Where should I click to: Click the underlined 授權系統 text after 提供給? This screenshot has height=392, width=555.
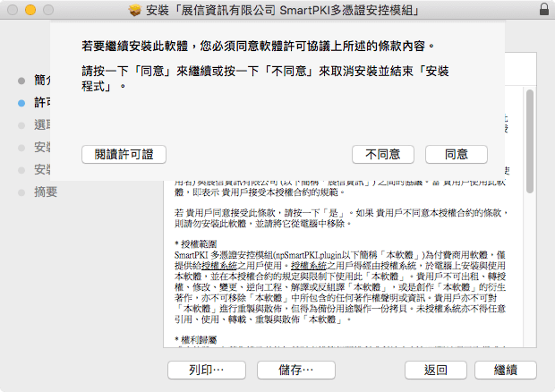(x=219, y=266)
